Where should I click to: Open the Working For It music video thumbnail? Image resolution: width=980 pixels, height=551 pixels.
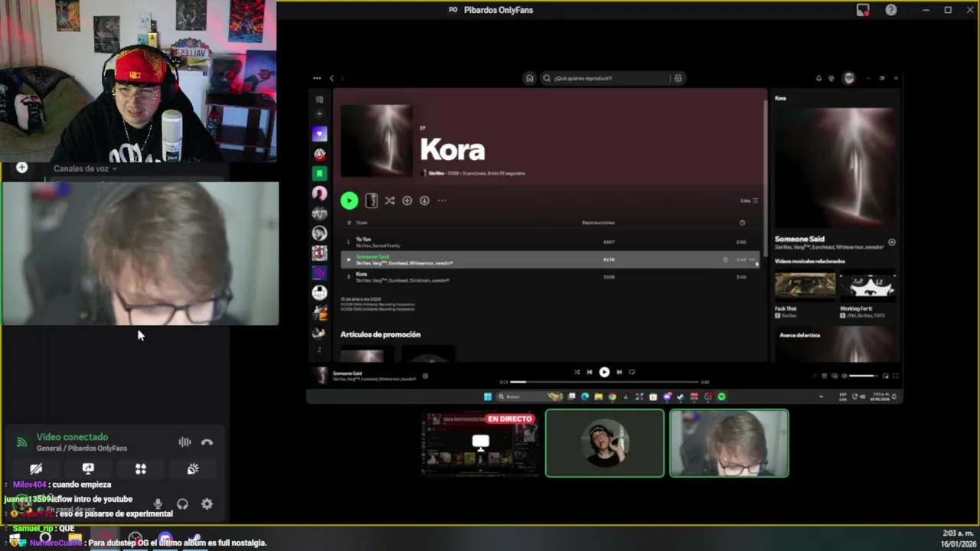coord(867,285)
